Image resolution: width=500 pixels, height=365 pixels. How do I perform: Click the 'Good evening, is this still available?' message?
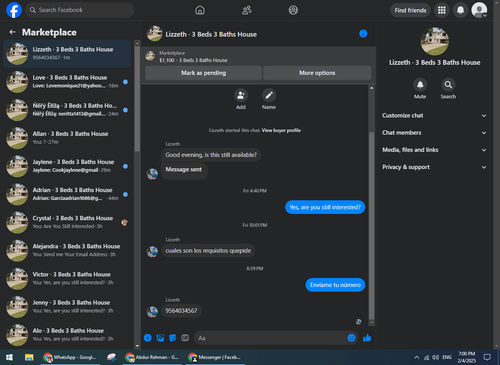211,155
